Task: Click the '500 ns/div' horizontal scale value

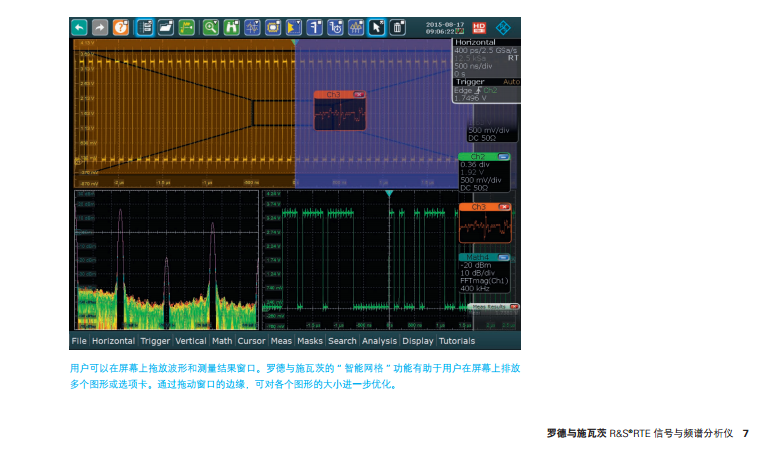Action: 473,66
